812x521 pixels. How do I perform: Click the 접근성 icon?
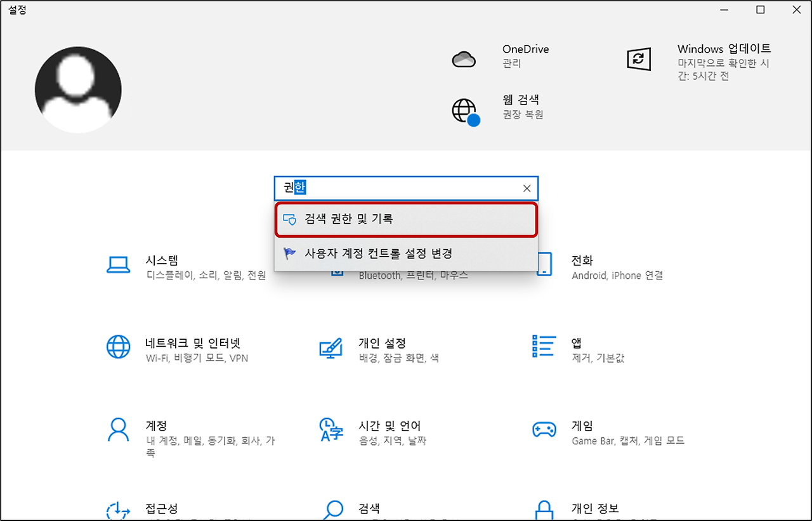tap(119, 511)
